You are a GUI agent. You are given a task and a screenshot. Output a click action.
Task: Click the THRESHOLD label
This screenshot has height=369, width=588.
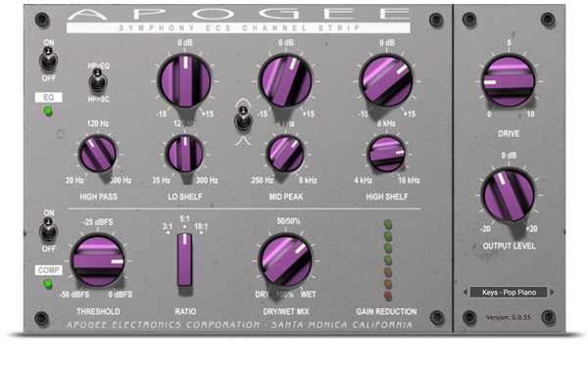tap(98, 311)
